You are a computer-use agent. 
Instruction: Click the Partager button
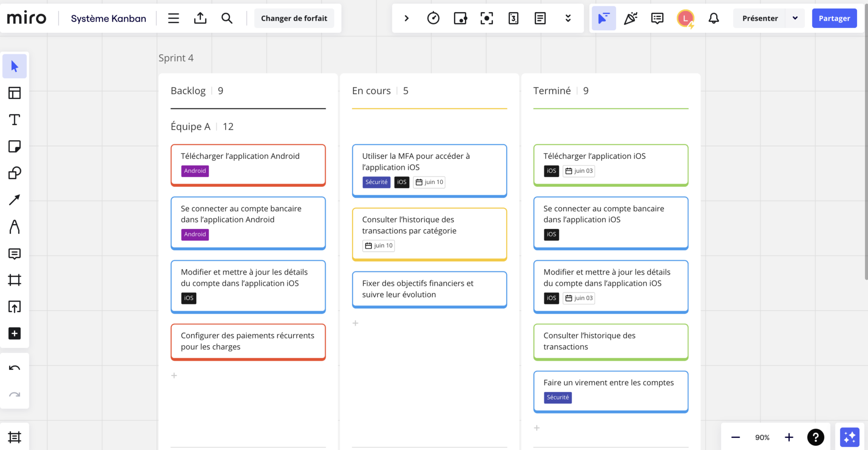click(x=834, y=18)
